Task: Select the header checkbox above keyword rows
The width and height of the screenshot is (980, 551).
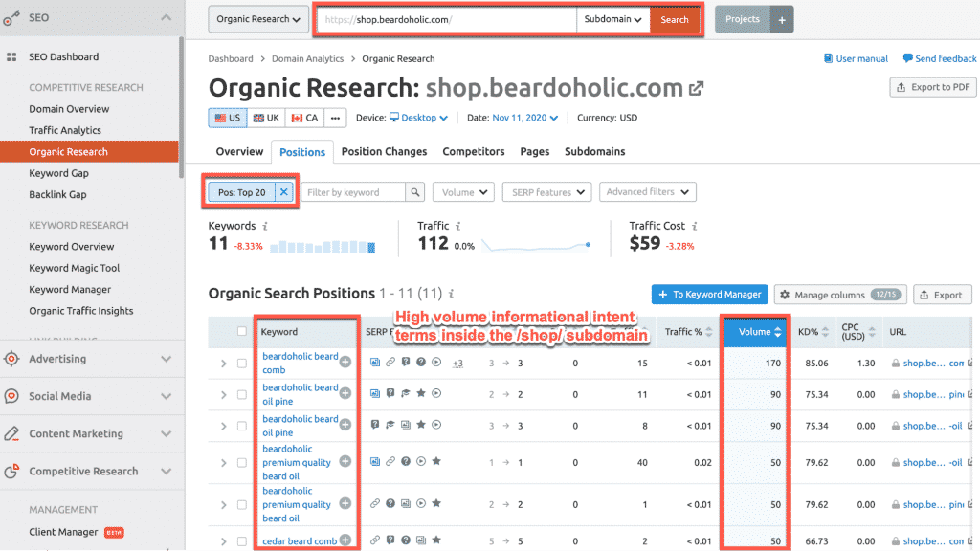Action: (x=244, y=331)
